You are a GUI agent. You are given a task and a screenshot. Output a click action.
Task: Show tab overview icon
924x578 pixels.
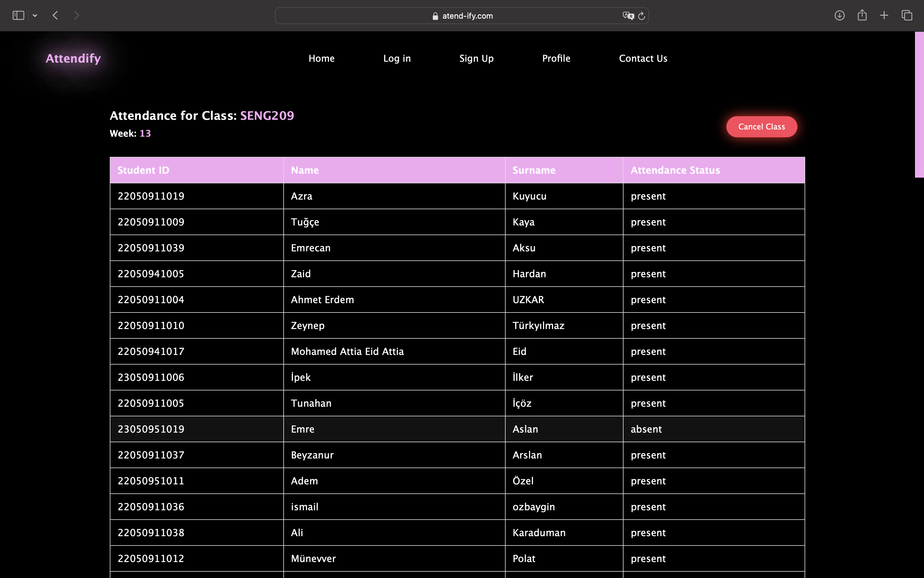907,15
